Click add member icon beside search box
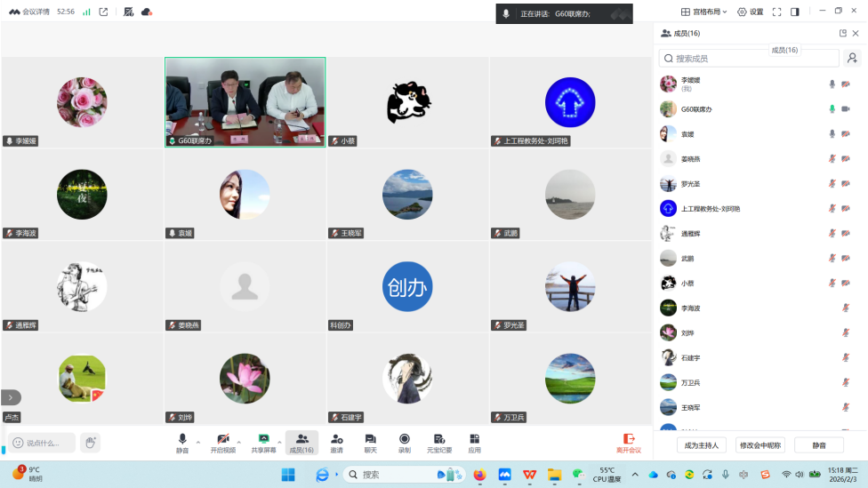Viewport: 868px width, 488px height. [852, 58]
